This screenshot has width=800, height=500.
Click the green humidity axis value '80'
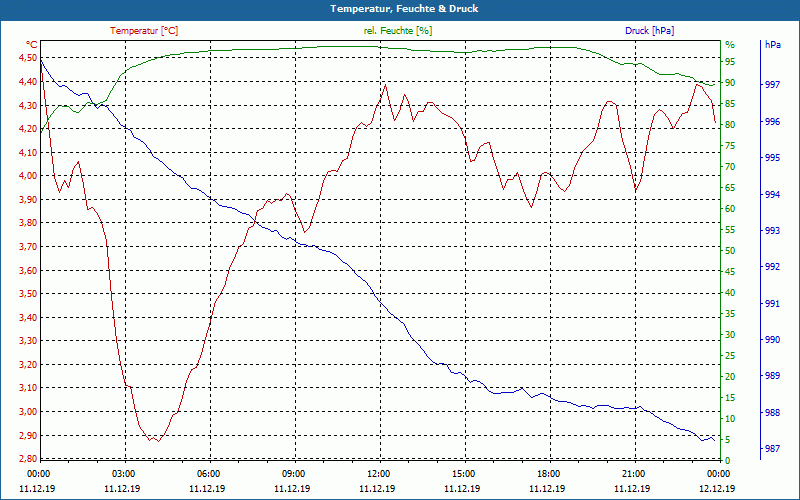tap(730, 124)
